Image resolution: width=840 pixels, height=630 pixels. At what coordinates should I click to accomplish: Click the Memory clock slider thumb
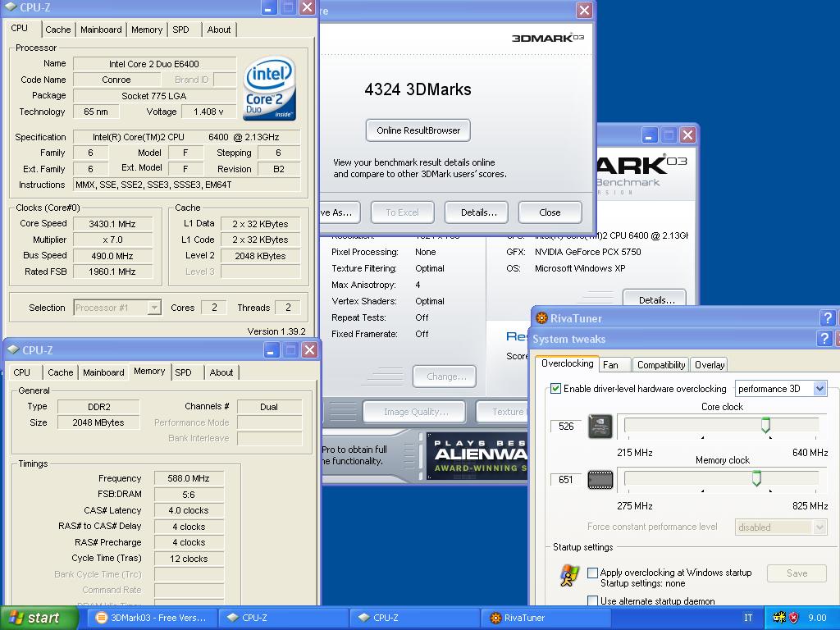point(756,478)
